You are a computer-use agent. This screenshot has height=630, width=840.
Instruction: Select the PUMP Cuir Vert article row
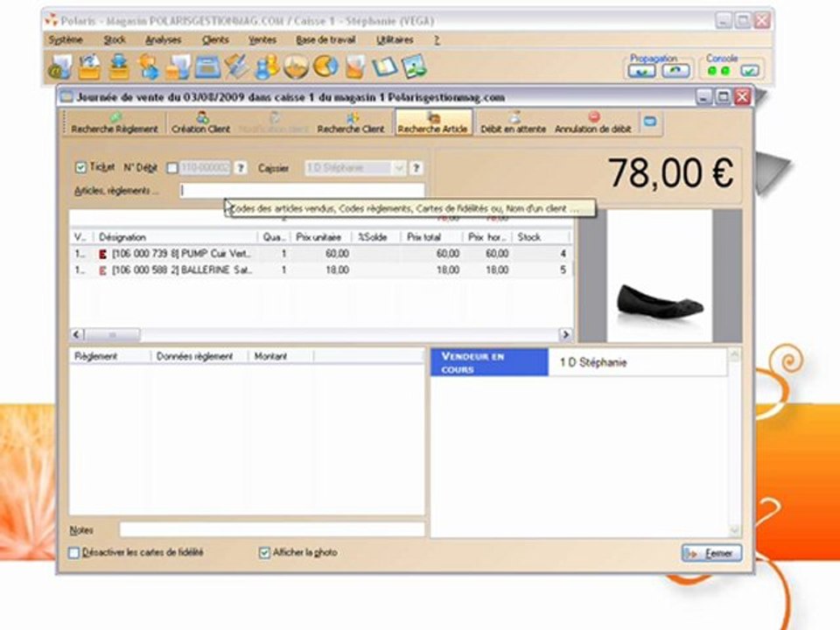click(321, 254)
